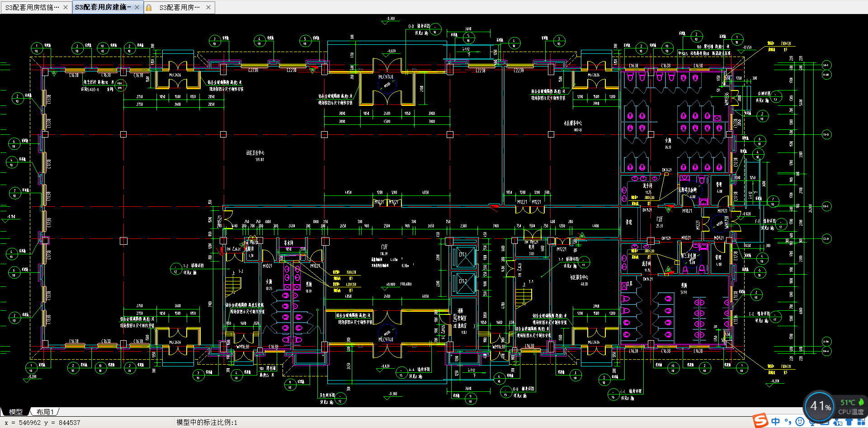Switch to the 布局1 layout tab

pos(45,412)
